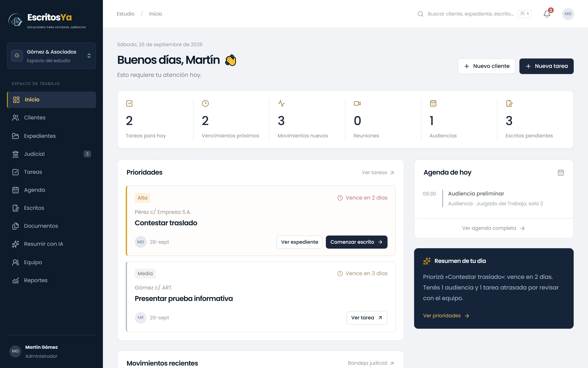The height and width of the screenshot is (368, 588).
Task: Click Ver expediente on Contestar traslado
Action: pos(299,242)
